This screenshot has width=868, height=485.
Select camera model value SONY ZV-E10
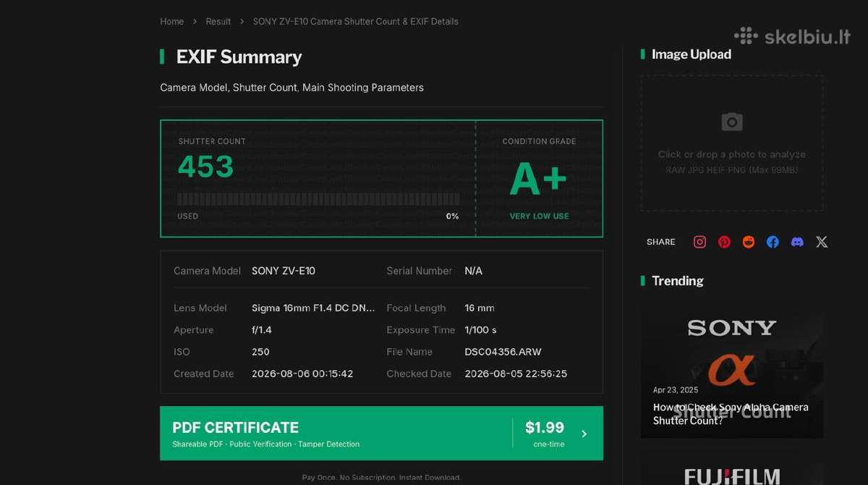(x=284, y=271)
